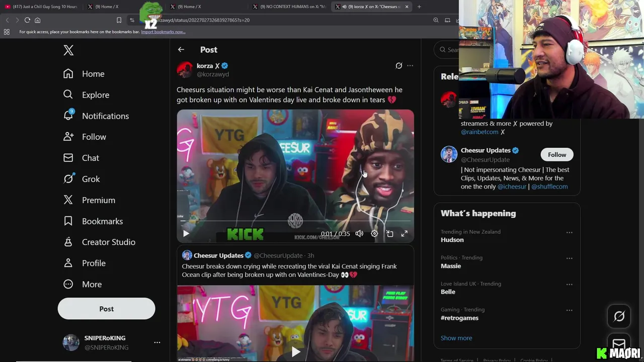Open the Cheesur Updates profile in the right panel
The height and width of the screenshot is (362, 644).
[486, 150]
